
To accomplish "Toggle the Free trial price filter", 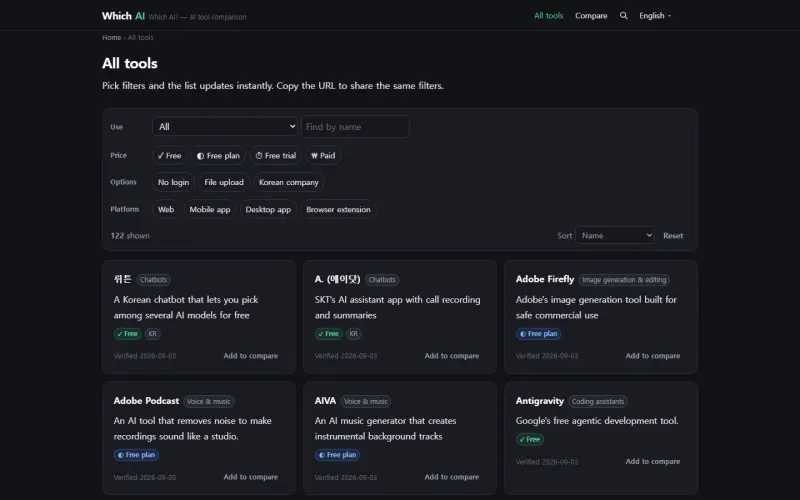I will click(276, 156).
